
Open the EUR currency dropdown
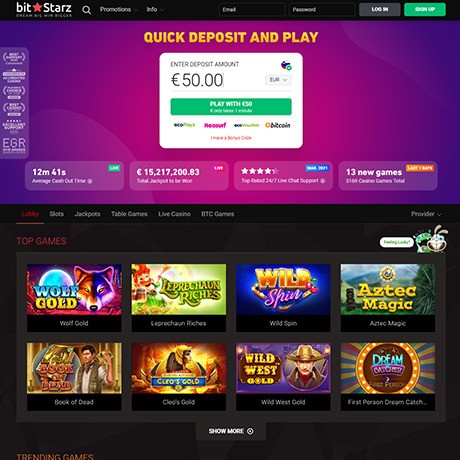tap(278, 80)
